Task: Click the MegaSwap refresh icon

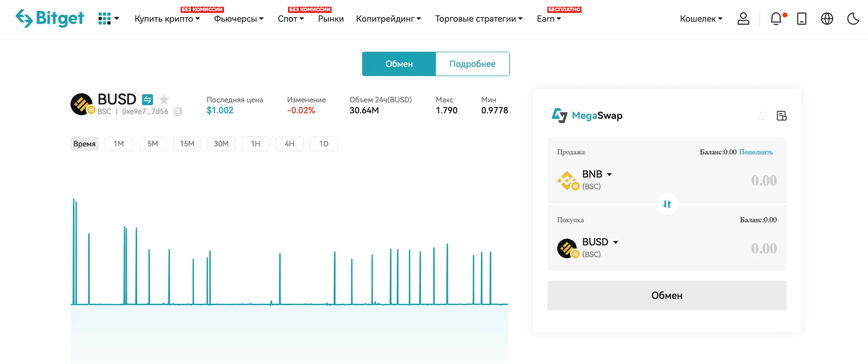Action: [x=762, y=116]
